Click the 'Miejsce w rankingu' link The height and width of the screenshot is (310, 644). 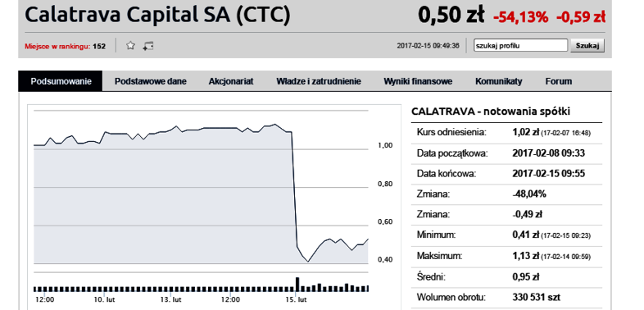[57, 47]
